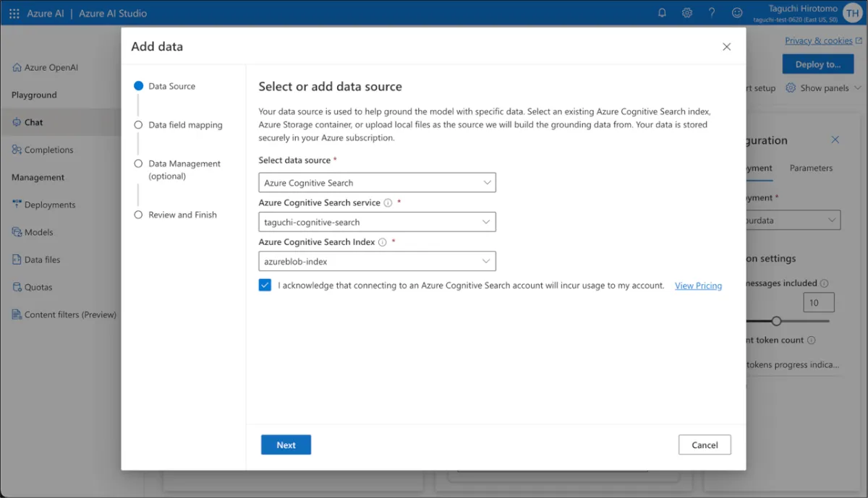
Task: Select the Review and Finish step
Action: tap(182, 215)
